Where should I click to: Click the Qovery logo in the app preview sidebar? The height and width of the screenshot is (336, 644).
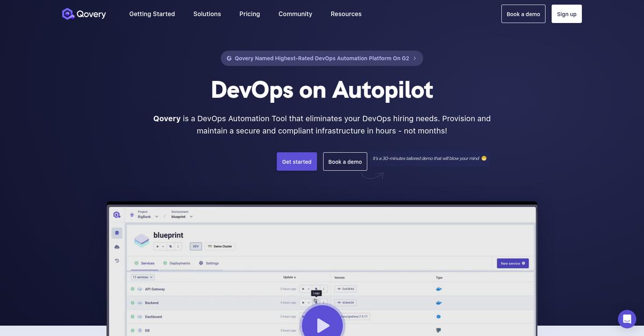point(117,215)
